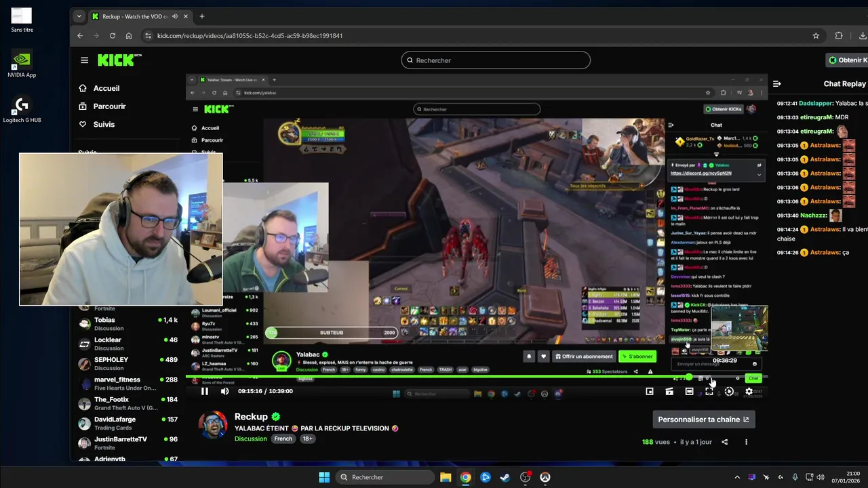This screenshot has height=488, width=868.
Task: Enter fullscreen on the video player
Action: pos(709,391)
